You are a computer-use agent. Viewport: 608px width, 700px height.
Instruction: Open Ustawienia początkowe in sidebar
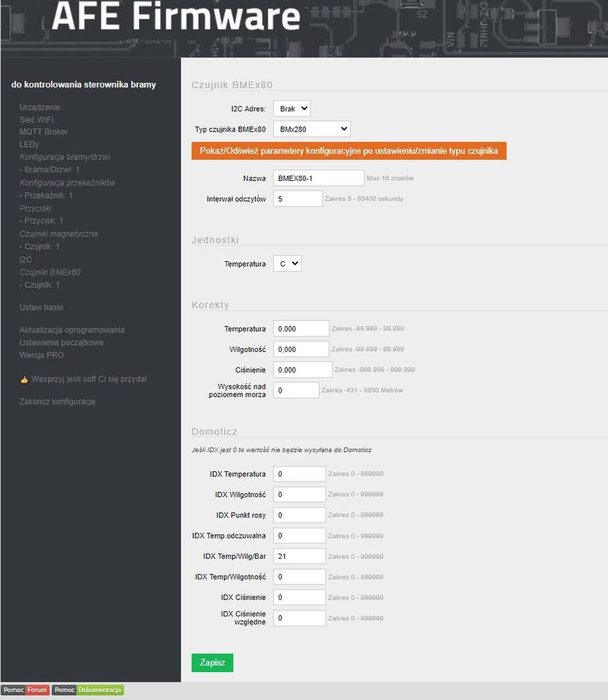[x=62, y=342]
